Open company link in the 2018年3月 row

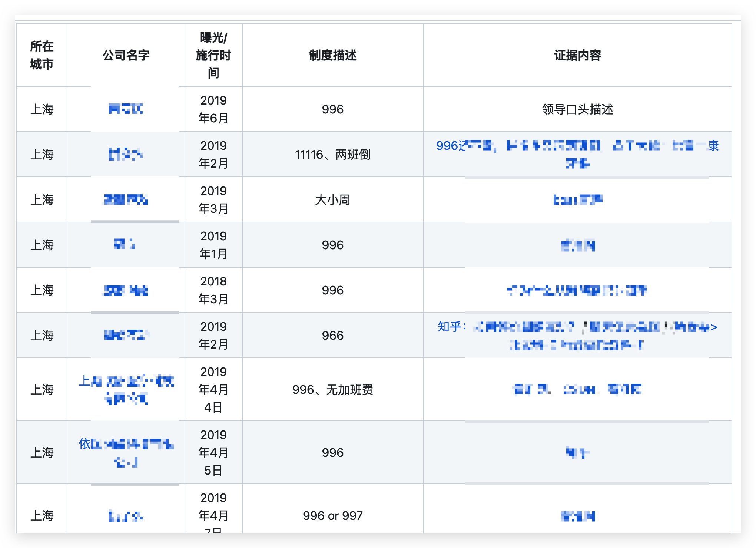pyautogui.click(x=126, y=290)
